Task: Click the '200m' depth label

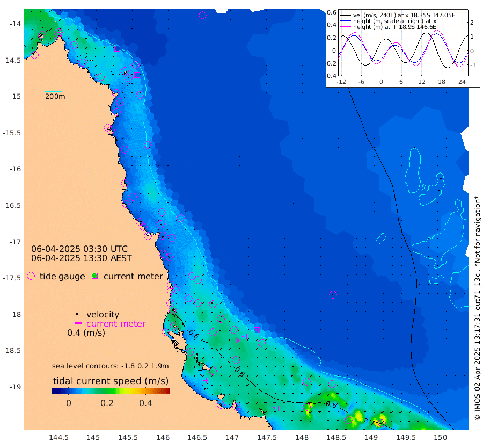Action: (55, 96)
